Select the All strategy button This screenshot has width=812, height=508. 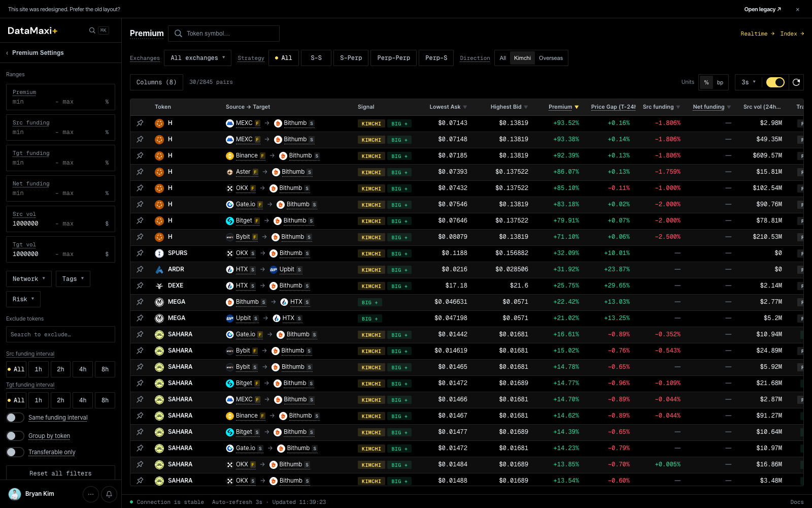click(x=283, y=58)
